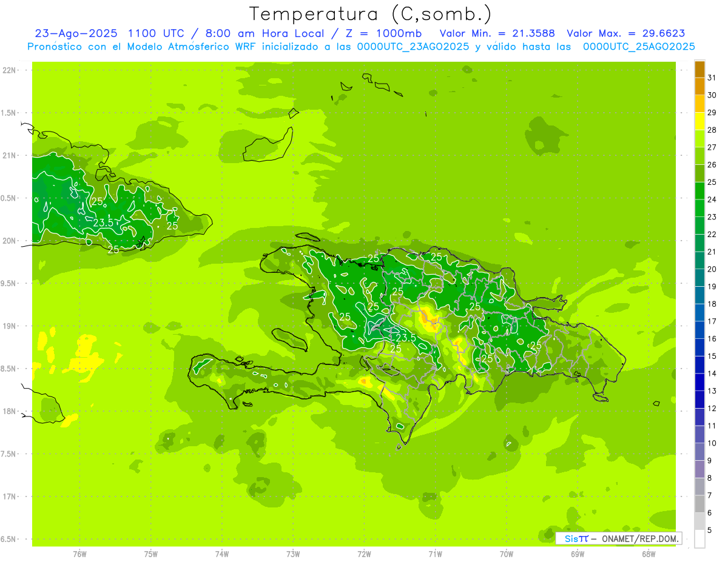The image size is (728, 562).
Task: Click the colorbar label '26'
Action: [x=712, y=164]
